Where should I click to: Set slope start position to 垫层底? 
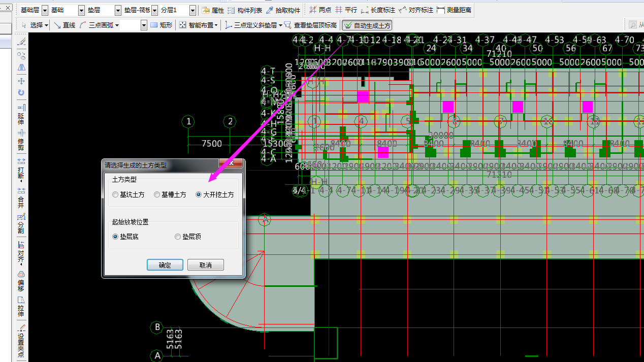coord(125,237)
